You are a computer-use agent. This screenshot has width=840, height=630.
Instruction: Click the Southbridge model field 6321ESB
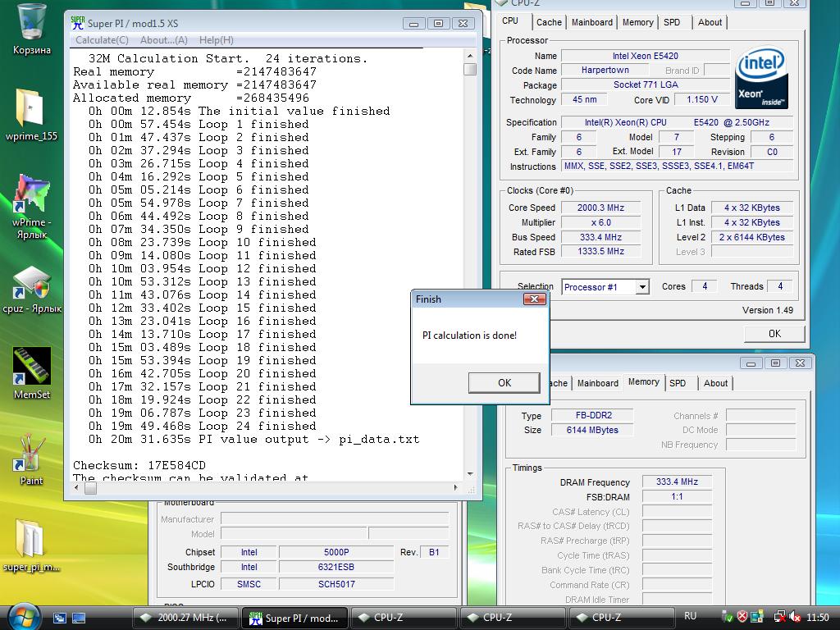click(x=336, y=567)
